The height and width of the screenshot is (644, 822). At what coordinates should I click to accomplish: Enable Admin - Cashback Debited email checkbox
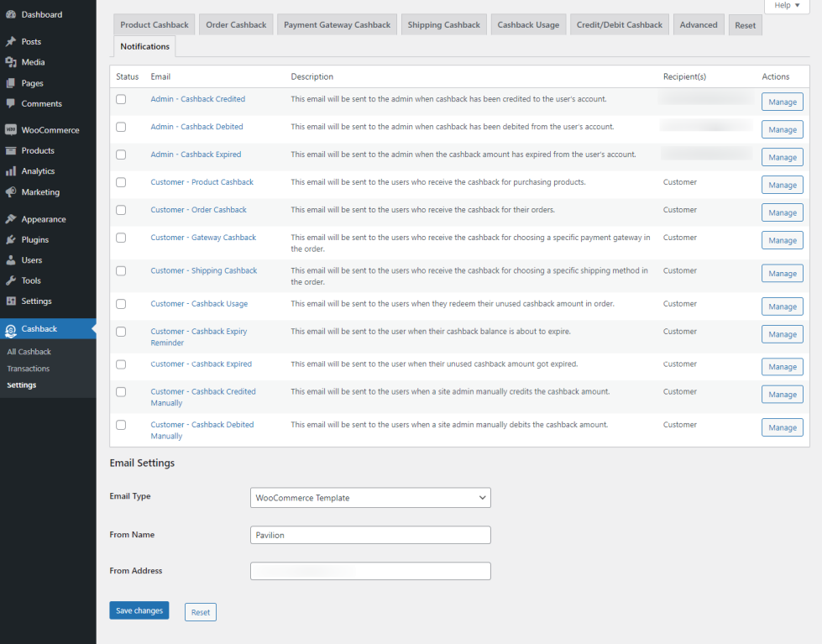pyautogui.click(x=121, y=127)
